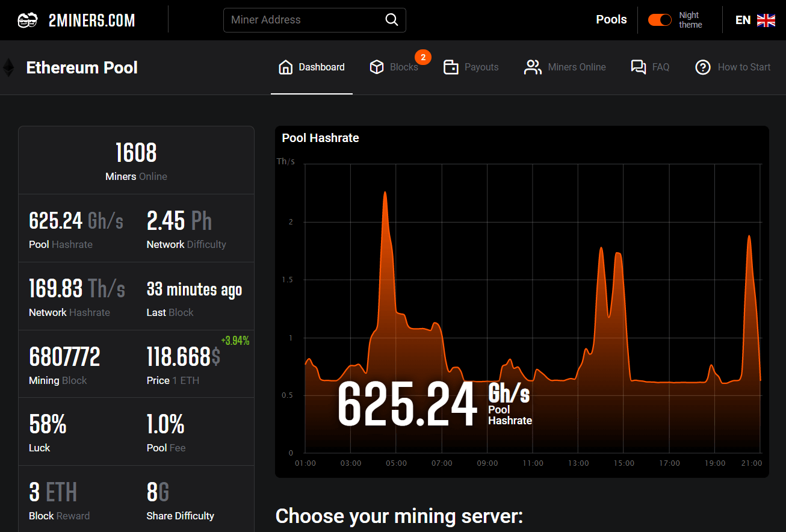786x532 pixels.
Task: Open the EN language selector
Action: point(743,20)
